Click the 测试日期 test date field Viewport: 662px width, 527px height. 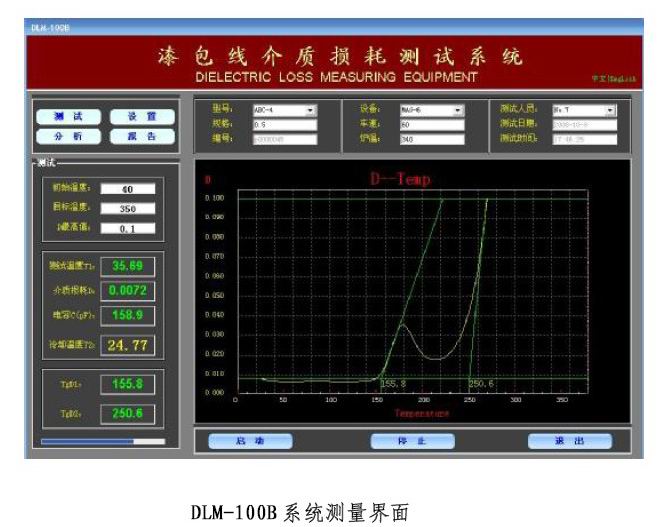click(x=583, y=124)
